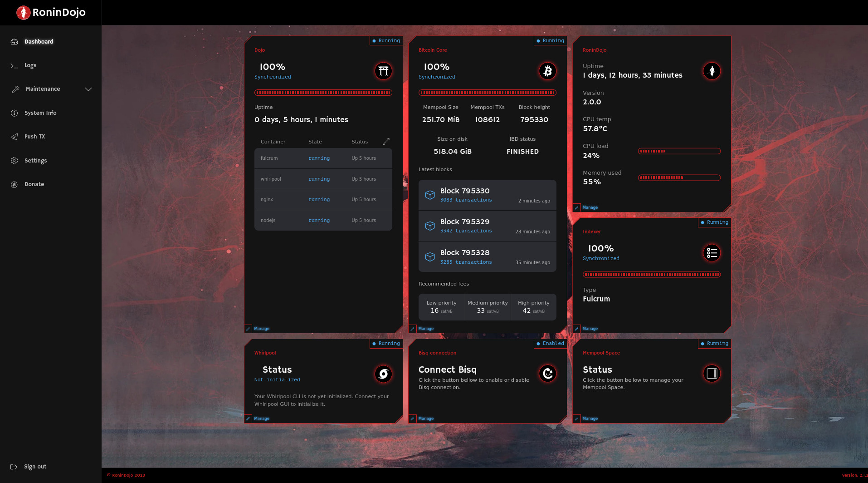Image resolution: width=868 pixels, height=483 pixels.
Task: Click Manage on the Dojo card
Action: click(262, 329)
